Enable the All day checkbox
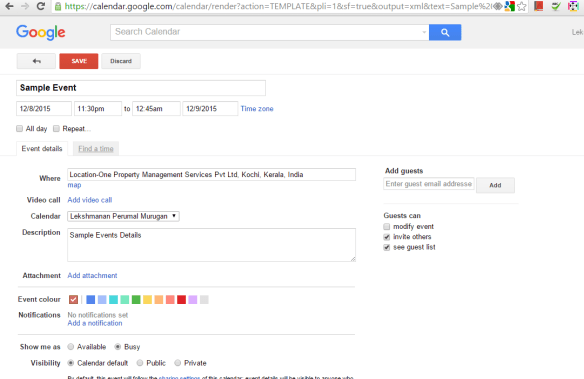 click(19, 128)
